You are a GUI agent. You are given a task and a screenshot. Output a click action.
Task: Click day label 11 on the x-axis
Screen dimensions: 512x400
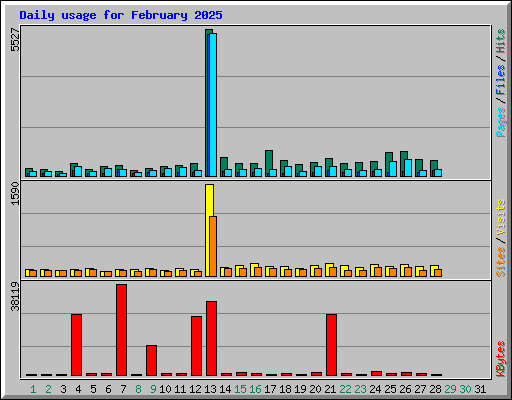(x=180, y=389)
